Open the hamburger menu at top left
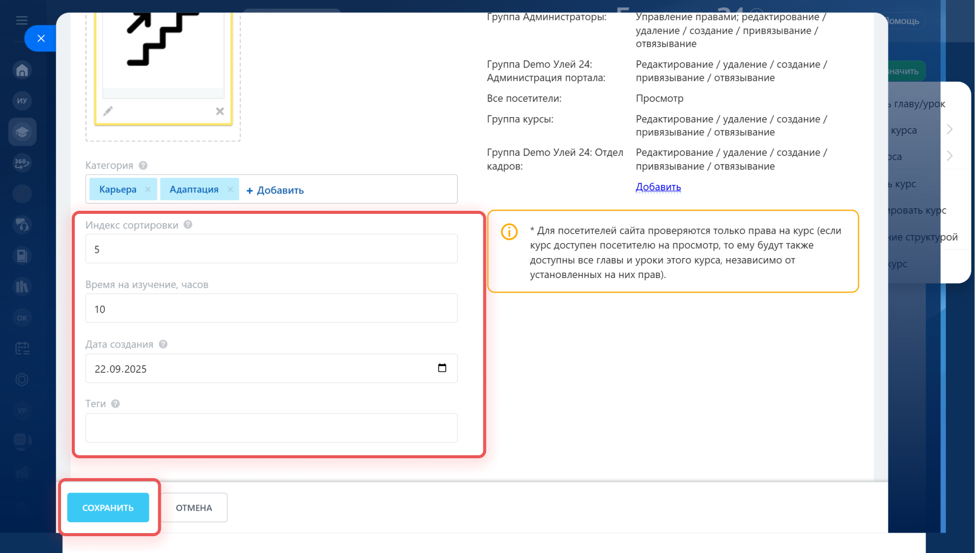980x553 pixels. [x=22, y=20]
